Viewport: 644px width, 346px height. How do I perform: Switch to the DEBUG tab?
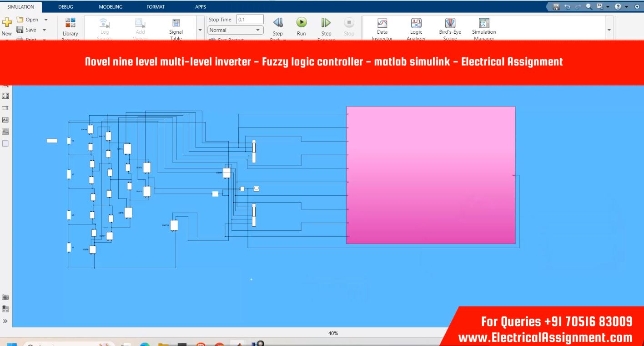tap(65, 7)
